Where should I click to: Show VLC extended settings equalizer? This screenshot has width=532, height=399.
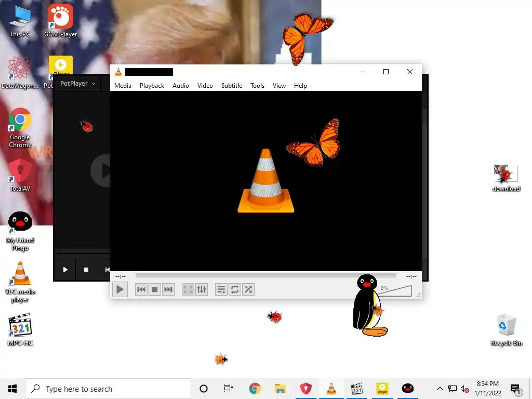(202, 289)
